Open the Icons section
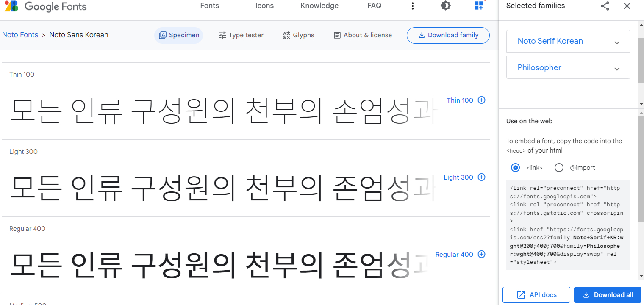Image resolution: width=644 pixels, height=305 pixels. (264, 6)
